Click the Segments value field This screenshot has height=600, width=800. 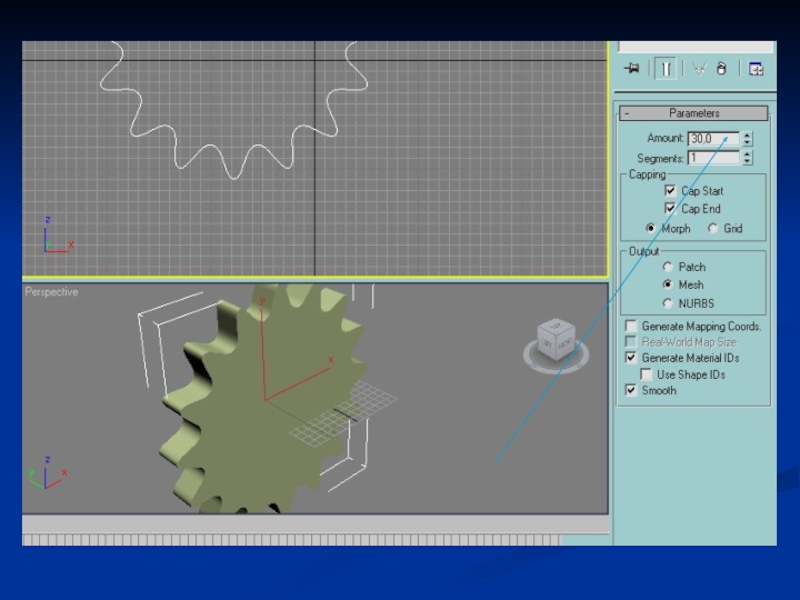pos(713,158)
